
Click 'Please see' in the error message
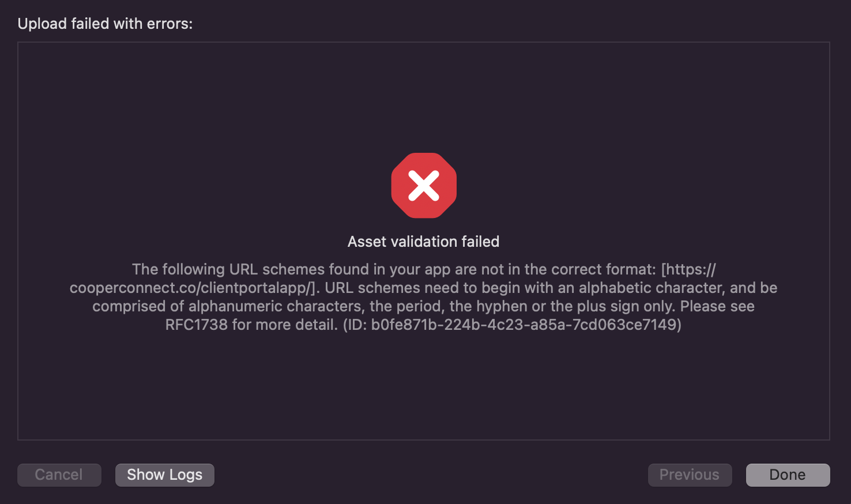point(717,306)
